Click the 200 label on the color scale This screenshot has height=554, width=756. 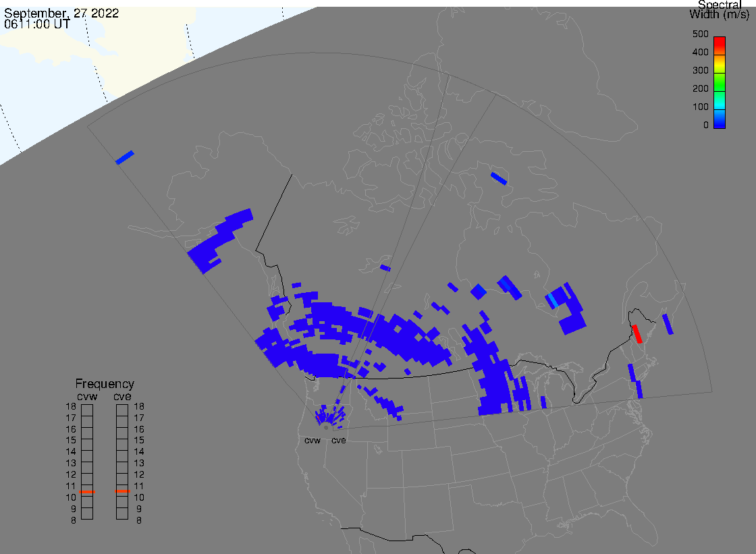tap(701, 88)
